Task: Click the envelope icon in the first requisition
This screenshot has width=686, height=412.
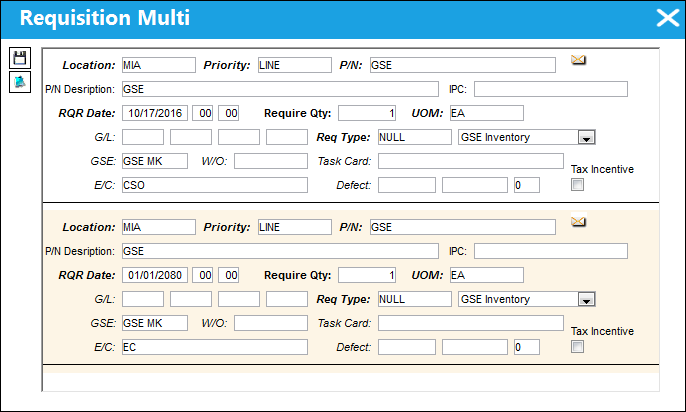Action: click(x=578, y=60)
